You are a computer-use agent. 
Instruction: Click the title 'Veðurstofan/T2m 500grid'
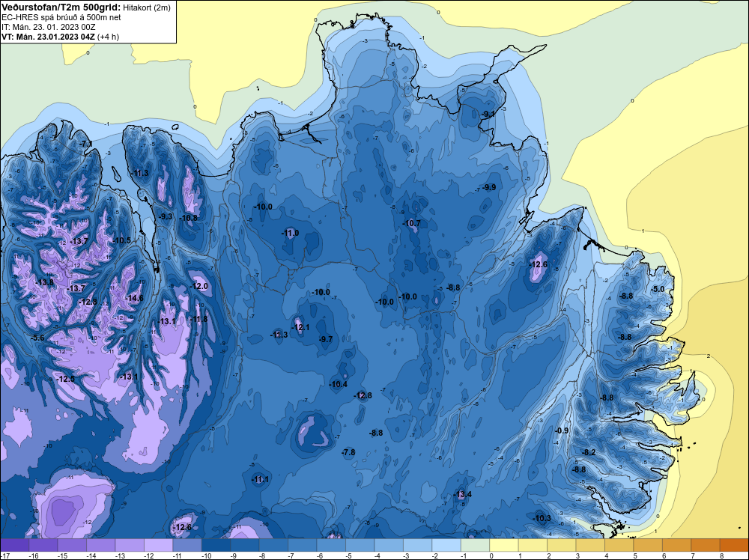click(x=61, y=7)
